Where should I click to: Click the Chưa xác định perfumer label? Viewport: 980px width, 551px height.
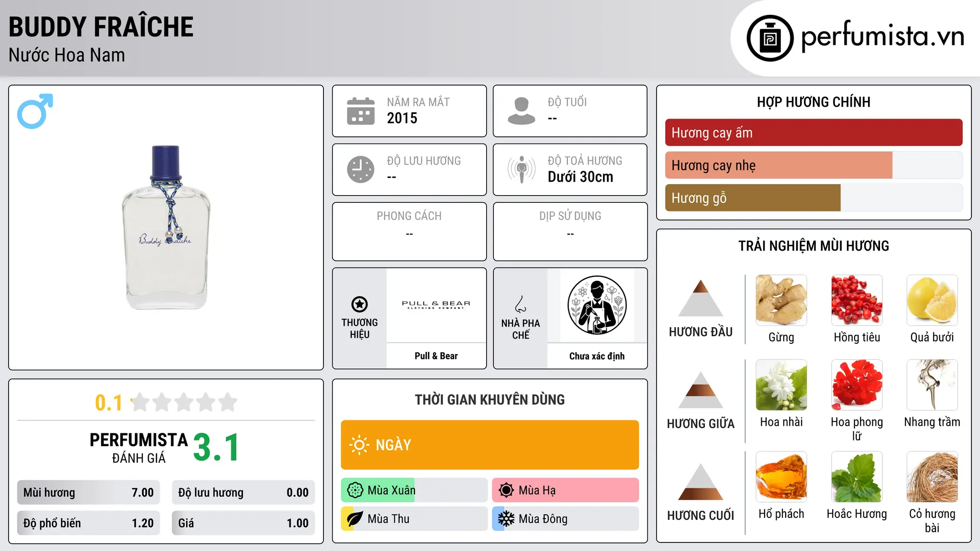[x=597, y=356]
